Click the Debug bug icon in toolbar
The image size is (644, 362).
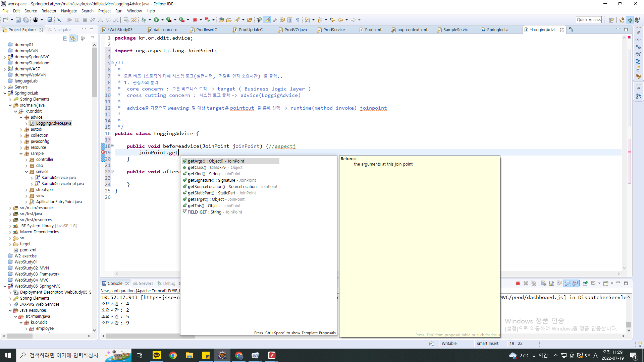pos(144,20)
